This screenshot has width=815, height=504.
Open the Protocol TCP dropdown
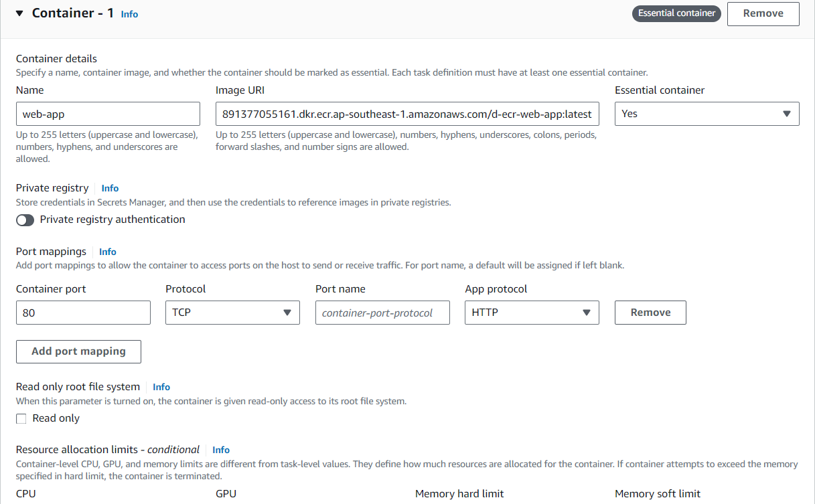pos(232,313)
